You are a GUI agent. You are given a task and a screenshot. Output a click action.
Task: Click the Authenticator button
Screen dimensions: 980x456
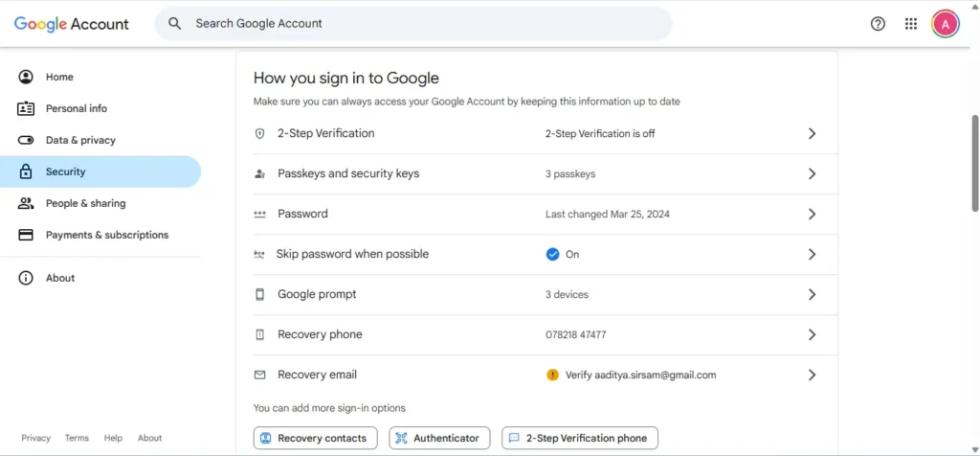[439, 438]
